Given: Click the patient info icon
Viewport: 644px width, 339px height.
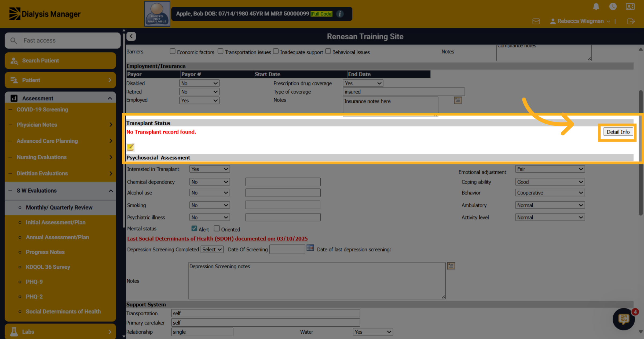Looking at the screenshot, I should (x=340, y=14).
